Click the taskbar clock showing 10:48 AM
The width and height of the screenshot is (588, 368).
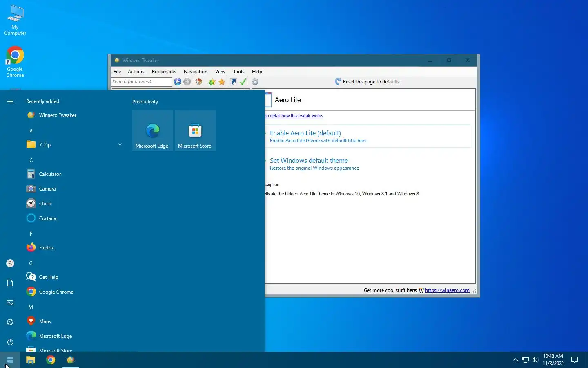pyautogui.click(x=553, y=360)
